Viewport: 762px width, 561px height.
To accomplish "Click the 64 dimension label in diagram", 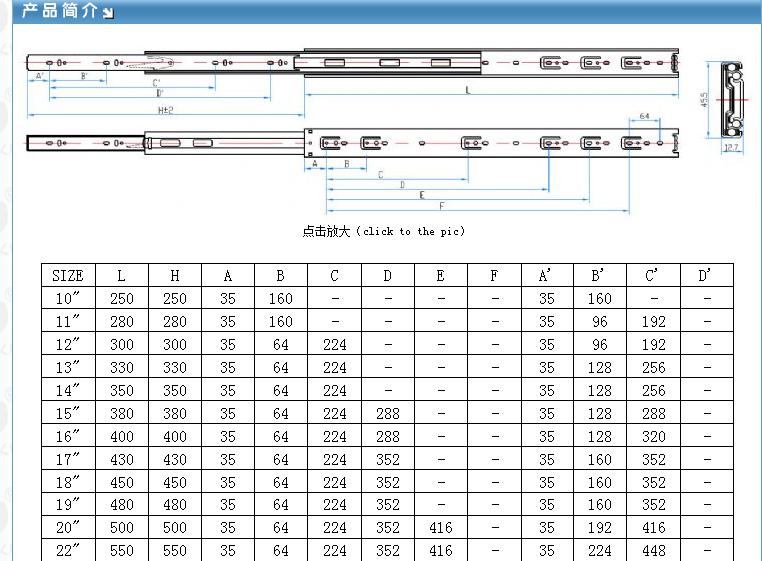I will [x=645, y=117].
